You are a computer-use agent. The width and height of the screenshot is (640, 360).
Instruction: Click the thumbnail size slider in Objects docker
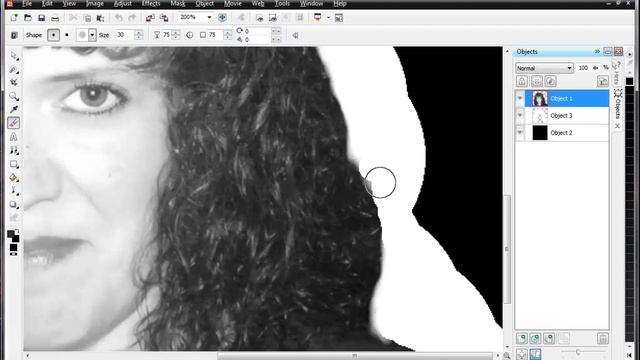tap(578, 351)
